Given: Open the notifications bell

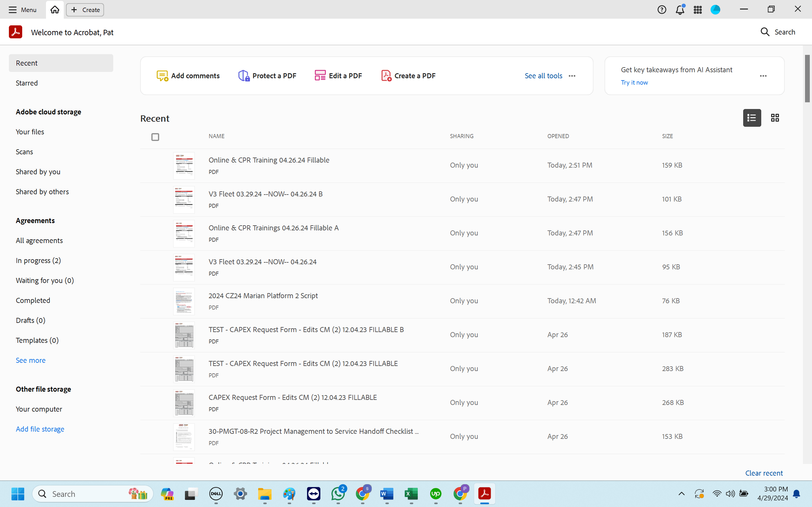Looking at the screenshot, I should coord(680,10).
